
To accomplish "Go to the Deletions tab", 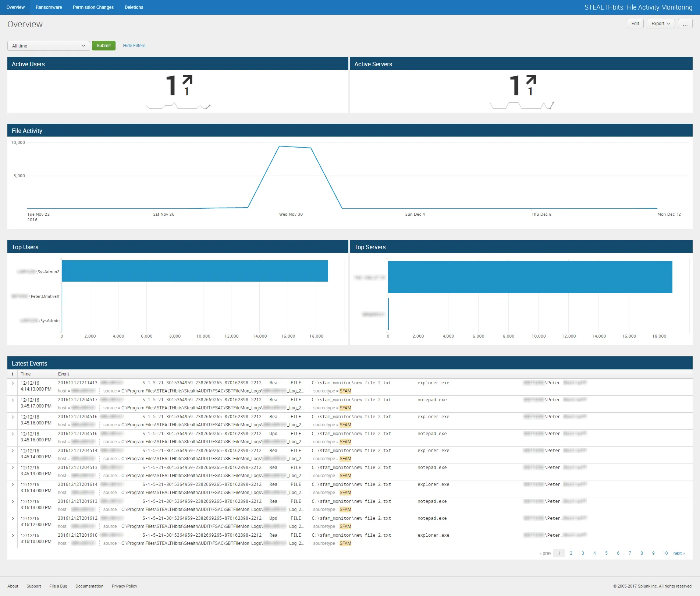I will click(134, 7).
